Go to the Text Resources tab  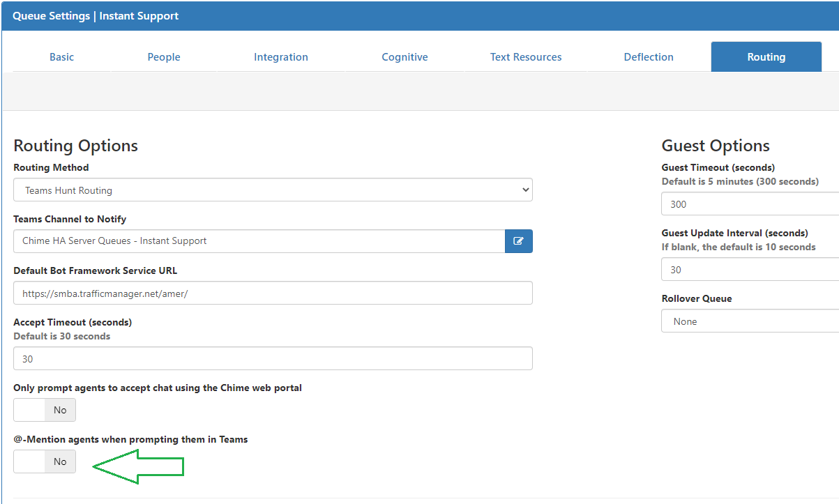pos(526,57)
